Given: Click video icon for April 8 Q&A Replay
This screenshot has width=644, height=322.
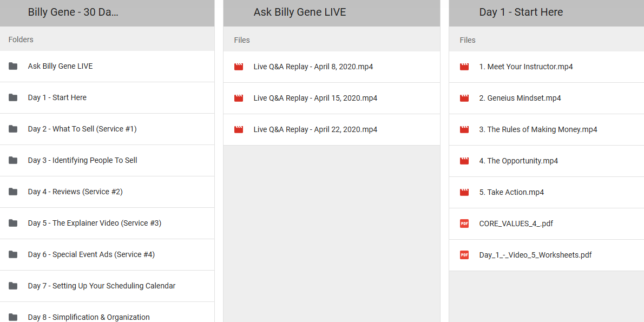Looking at the screenshot, I should click(239, 67).
